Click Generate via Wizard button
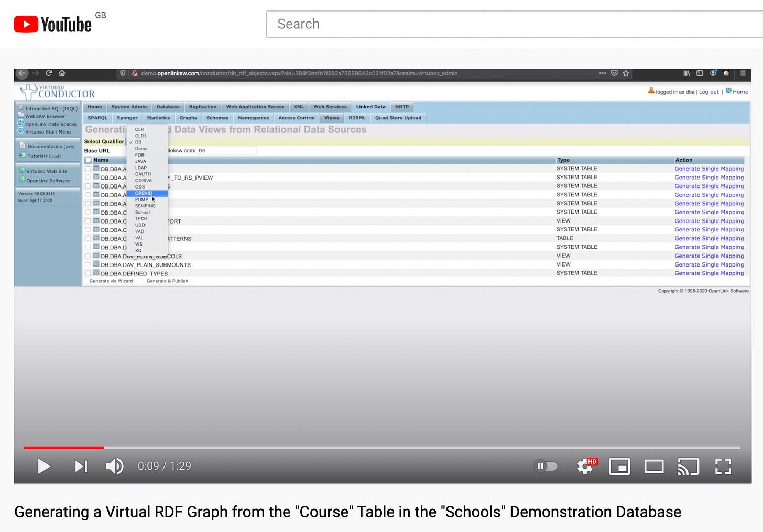Viewport: 763px width, 532px height. [111, 281]
